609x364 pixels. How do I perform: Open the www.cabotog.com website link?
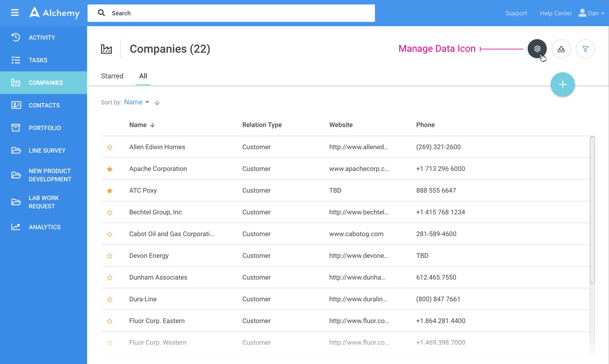click(x=356, y=234)
